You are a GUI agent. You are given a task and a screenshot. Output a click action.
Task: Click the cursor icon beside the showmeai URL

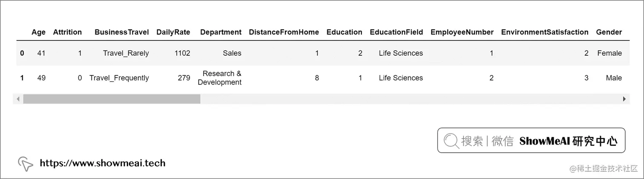point(25,164)
